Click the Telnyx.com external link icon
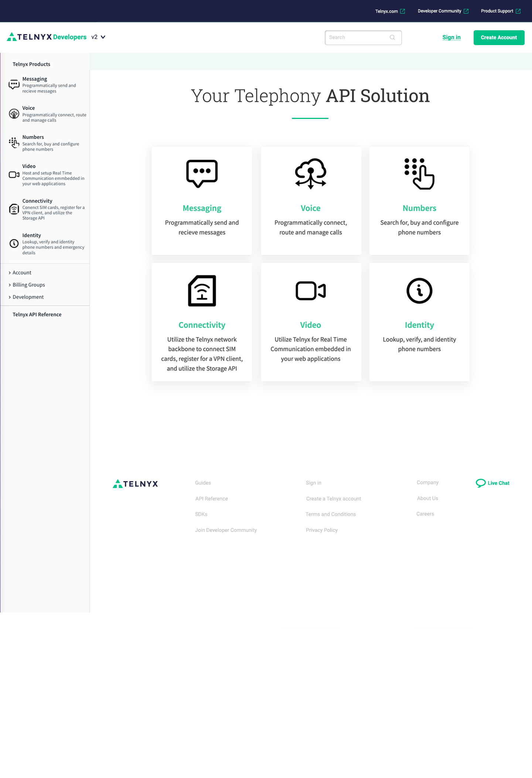The width and height of the screenshot is (532, 778). [403, 11]
